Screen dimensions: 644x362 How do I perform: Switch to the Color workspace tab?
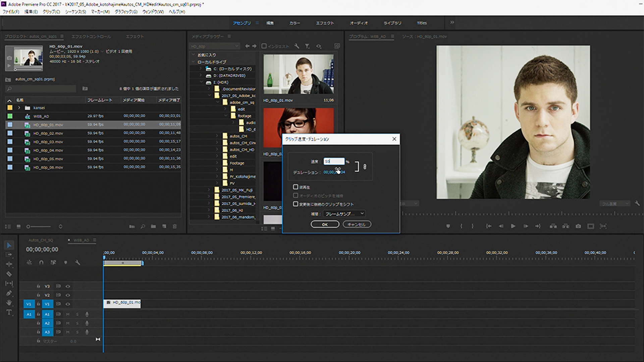click(294, 23)
